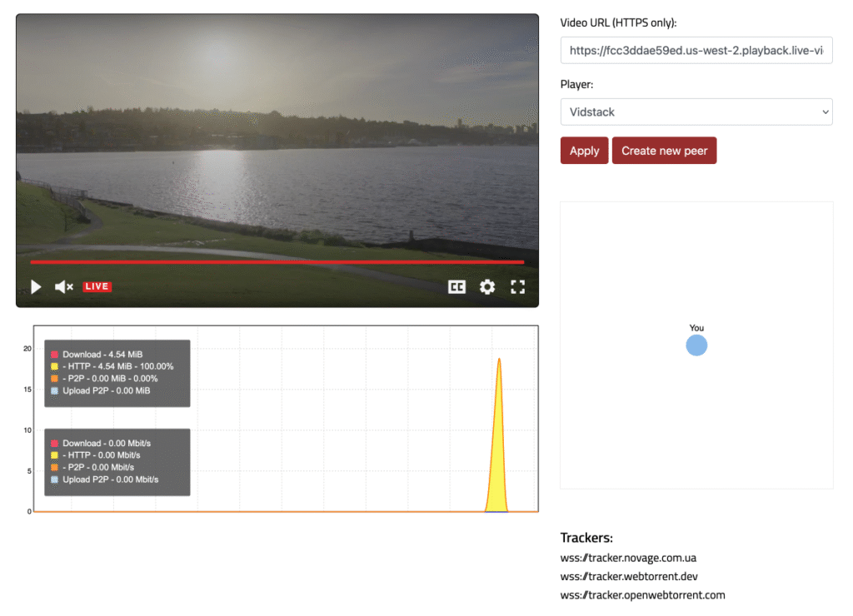Unmute the video with the speaker icon
The width and height of the screenshot is (853, 616).
(x=63, y=287)
